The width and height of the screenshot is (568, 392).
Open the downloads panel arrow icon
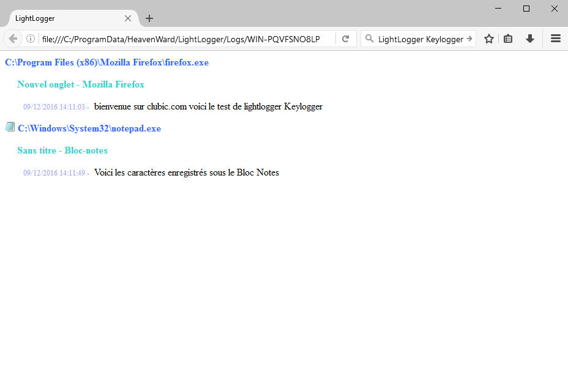(529, 39)
